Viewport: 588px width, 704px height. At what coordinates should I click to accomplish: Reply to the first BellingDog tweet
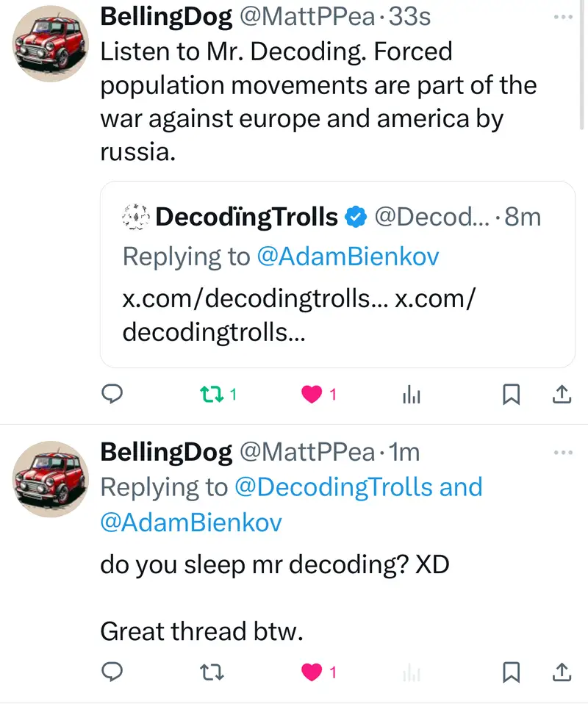point(111,395)
